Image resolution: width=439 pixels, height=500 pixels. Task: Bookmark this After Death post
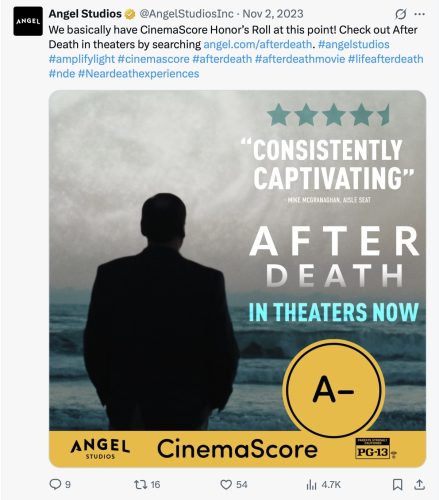(x=397, y=484)
